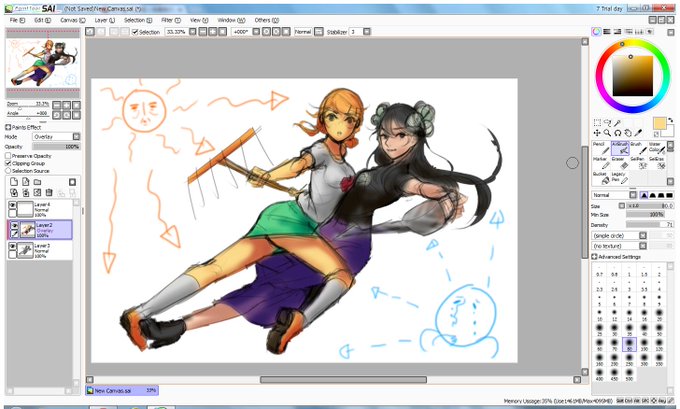Screen dimensions: 680x409
Task: Activate the eyedropper color picker tool
Action: (x=638, y=133)
